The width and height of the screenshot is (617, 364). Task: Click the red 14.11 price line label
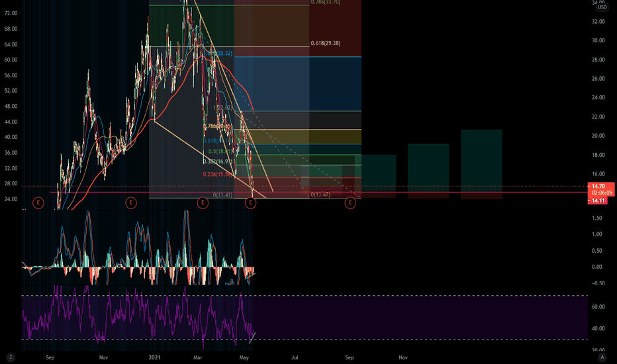(598, 201)
